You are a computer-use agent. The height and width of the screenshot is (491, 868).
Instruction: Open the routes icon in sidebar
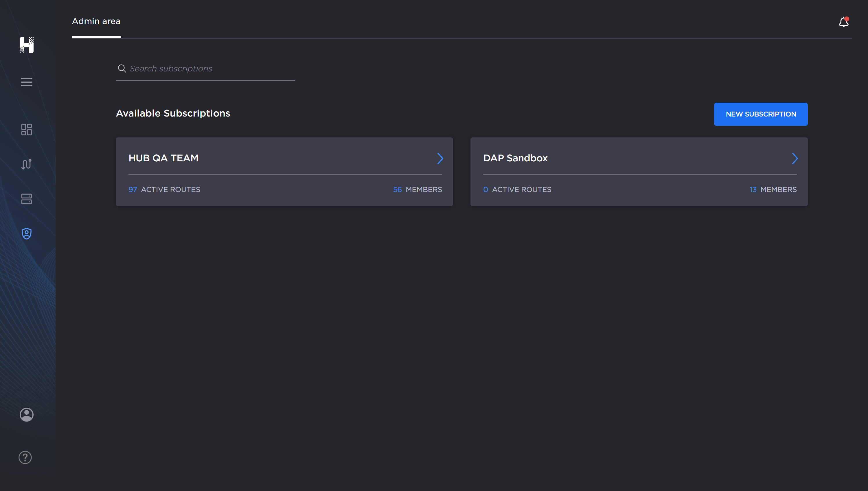pyautogui.click(x=27, y=164)
